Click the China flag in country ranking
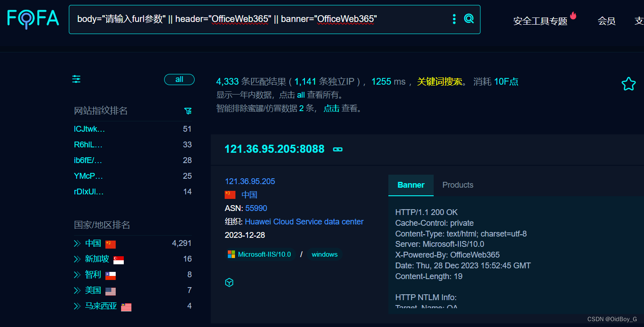The width and height of the screenshot is (644, 327). pyautogui.click(x=110, y=244)
